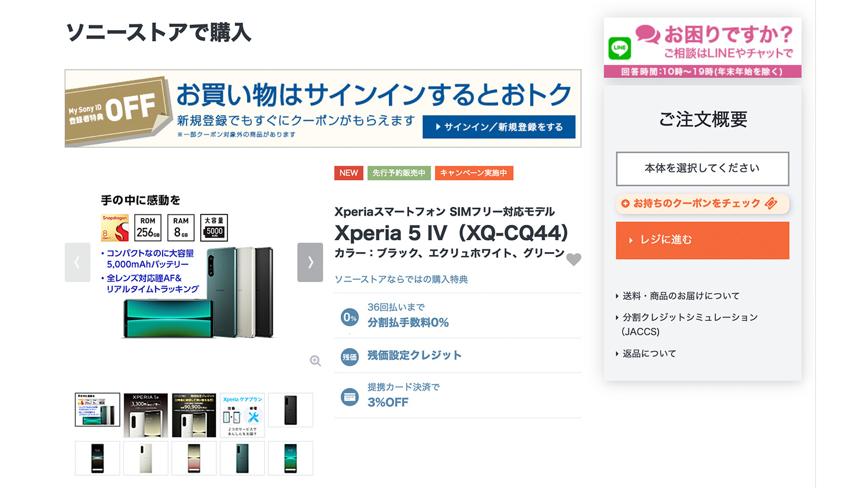
Task: Click the orange レジに進む button
Action: (703, 240)
